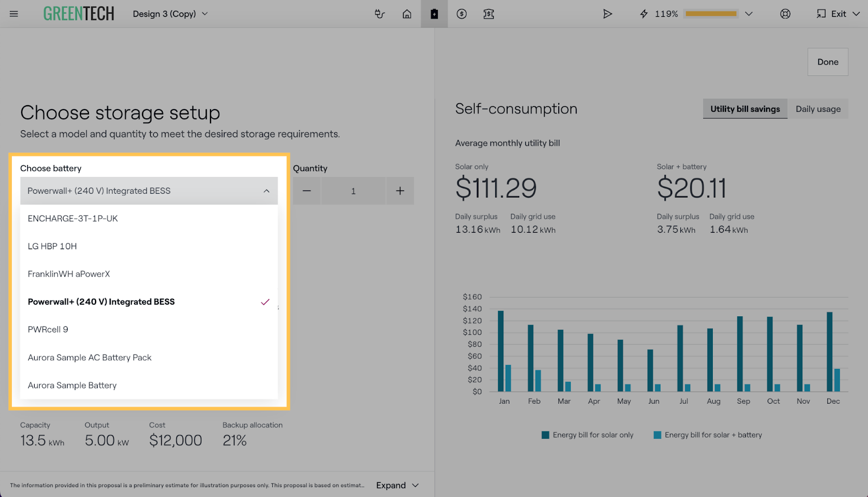Click the GreenTech logo
Screen dimensions: 868x497
click(x=79, y=14)
